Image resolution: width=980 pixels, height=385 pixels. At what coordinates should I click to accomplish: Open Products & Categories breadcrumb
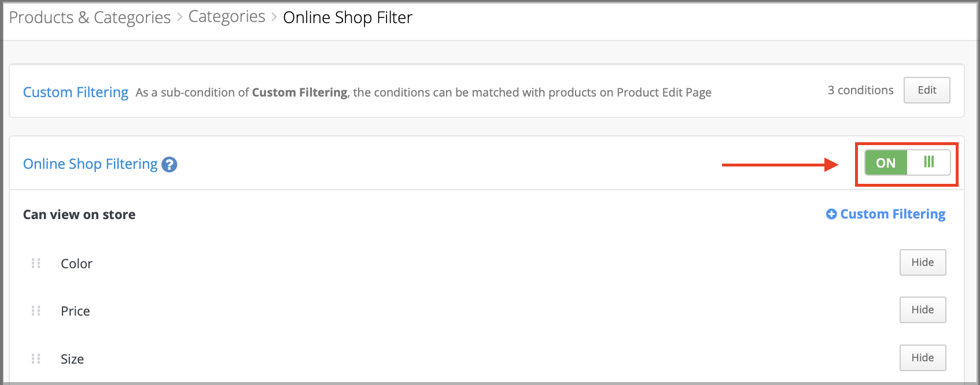click(x=90, y=17)
